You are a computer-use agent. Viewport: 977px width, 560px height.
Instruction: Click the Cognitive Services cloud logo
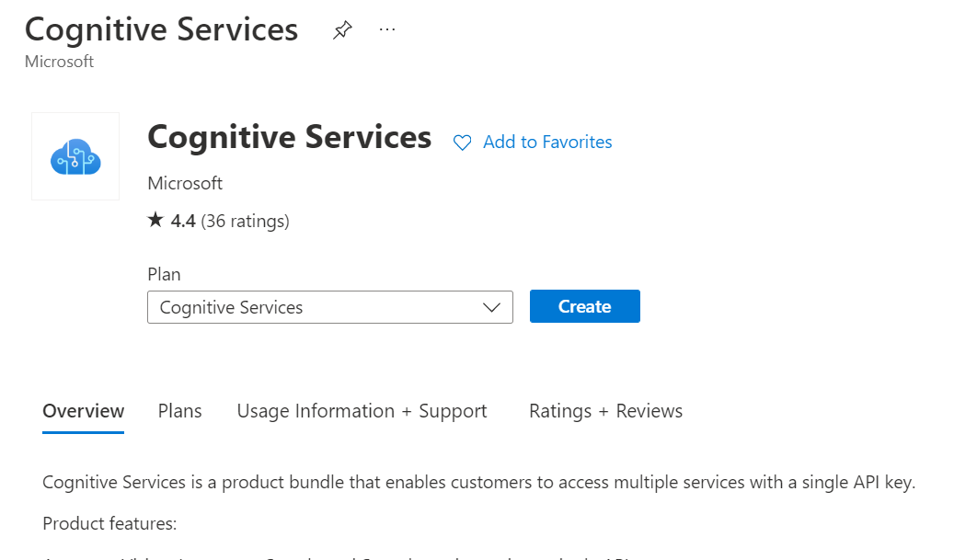75,156
